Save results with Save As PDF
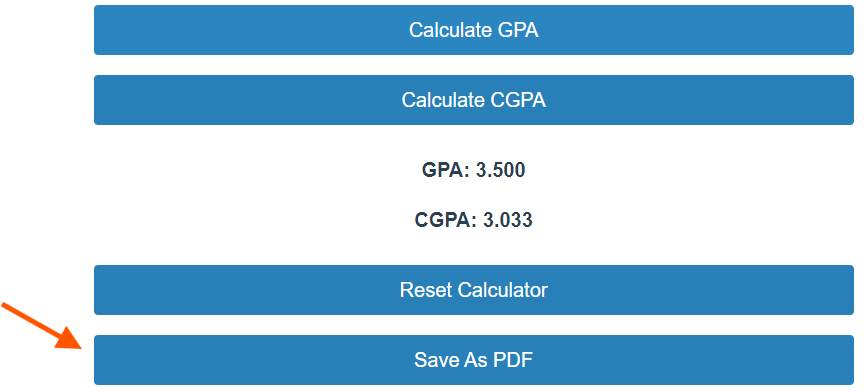This screenshot has width=864, height=392. coord(474,360)
